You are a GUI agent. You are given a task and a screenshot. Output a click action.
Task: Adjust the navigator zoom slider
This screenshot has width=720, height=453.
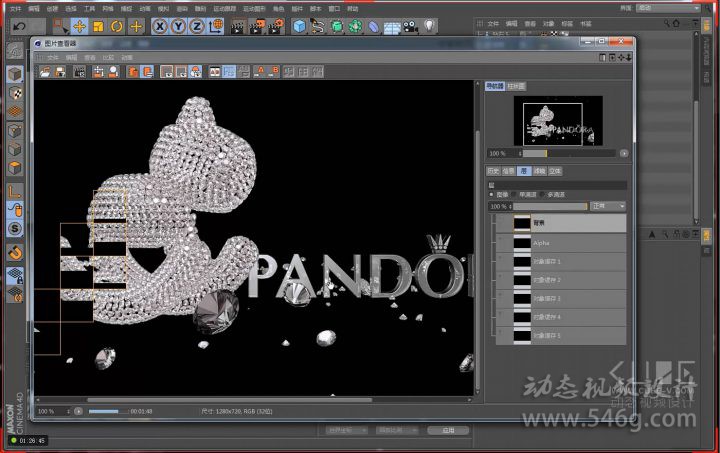(x=569, y=153)
